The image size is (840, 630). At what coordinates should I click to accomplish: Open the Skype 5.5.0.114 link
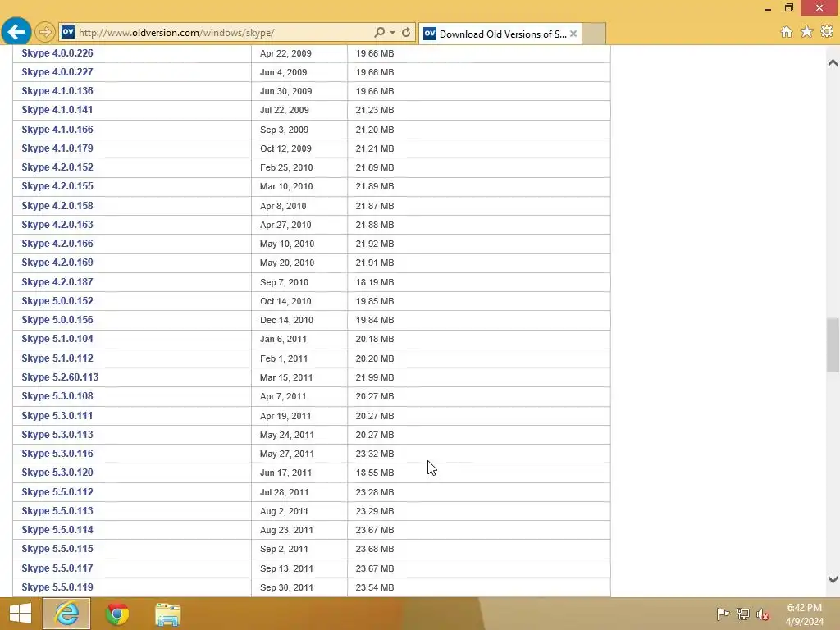click(x=57, y=530)
